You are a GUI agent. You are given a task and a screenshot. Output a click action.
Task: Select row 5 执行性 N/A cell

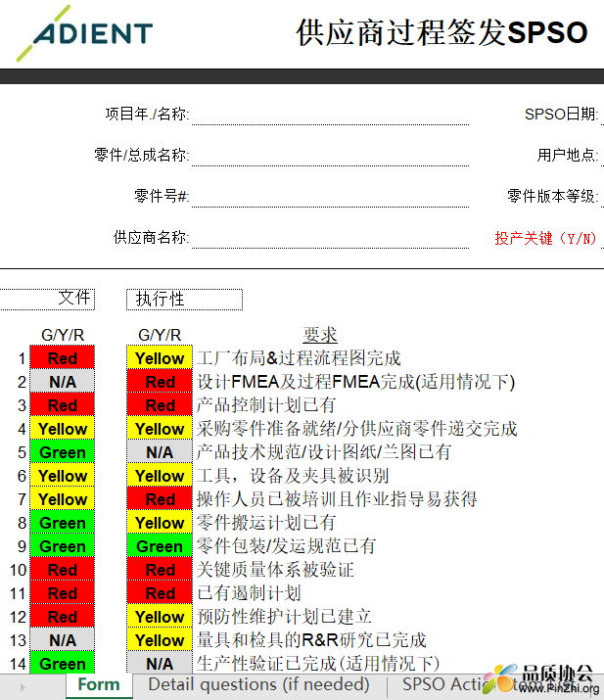tap(160, 452)
